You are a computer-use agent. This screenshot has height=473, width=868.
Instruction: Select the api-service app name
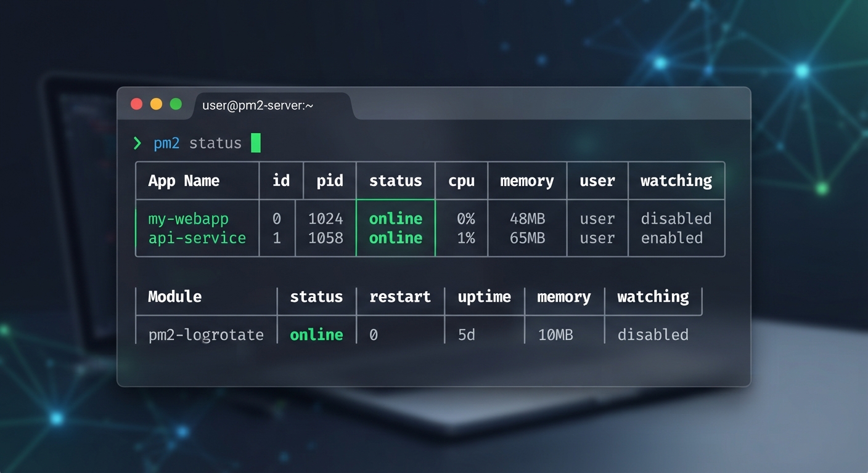197,238
